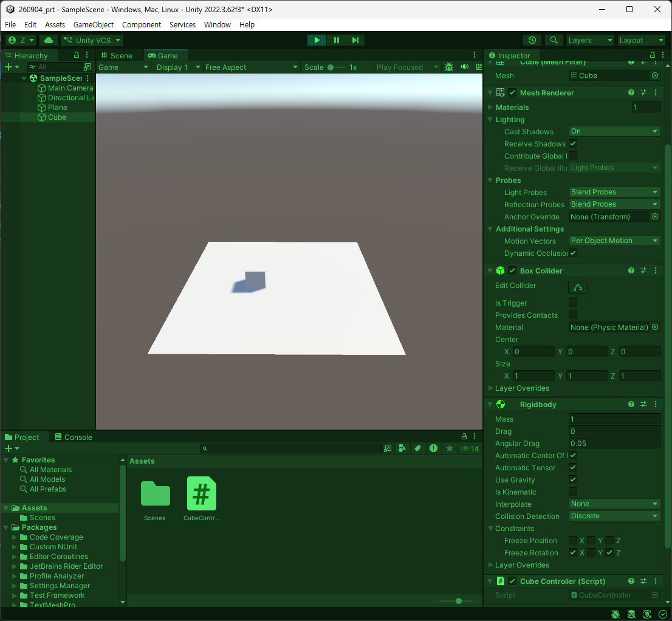Click the Step frame button
The width and height of the screenshot is (672, 621).
(x=355, y=40)
